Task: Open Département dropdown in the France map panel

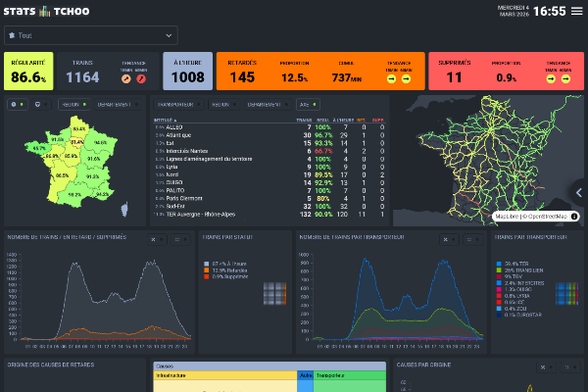Action: tap(118, 105)
